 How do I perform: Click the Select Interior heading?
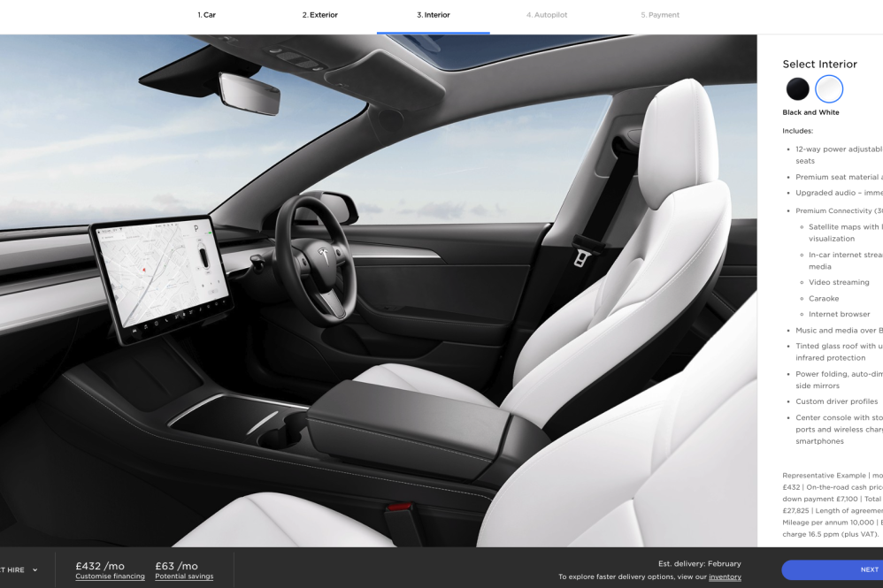click(x=819, y=64)
